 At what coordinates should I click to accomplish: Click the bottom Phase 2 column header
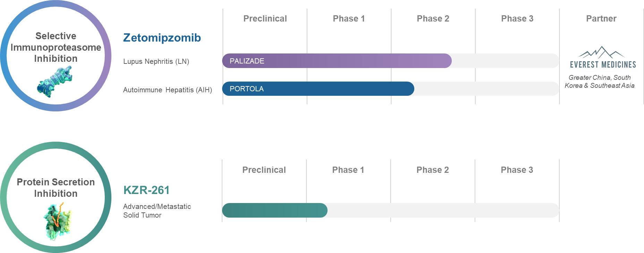tap(432, 170)
